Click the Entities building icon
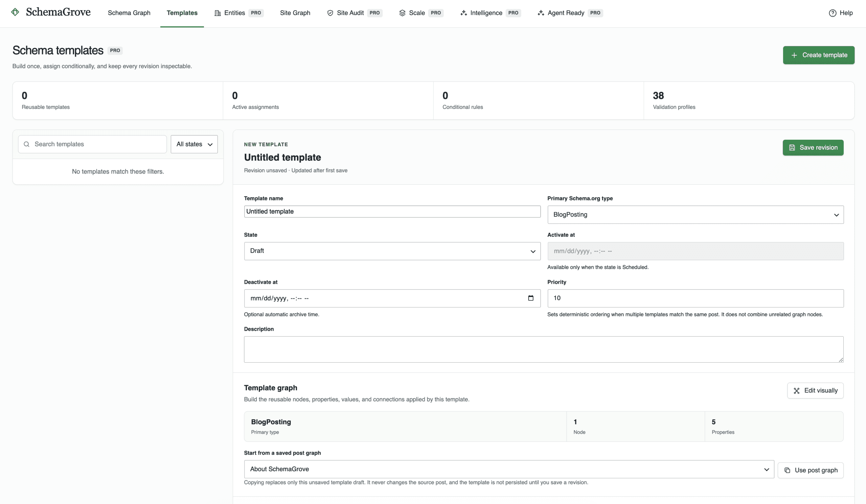The height and width of the screenshot is (504, 866). (x=218, y=13)
